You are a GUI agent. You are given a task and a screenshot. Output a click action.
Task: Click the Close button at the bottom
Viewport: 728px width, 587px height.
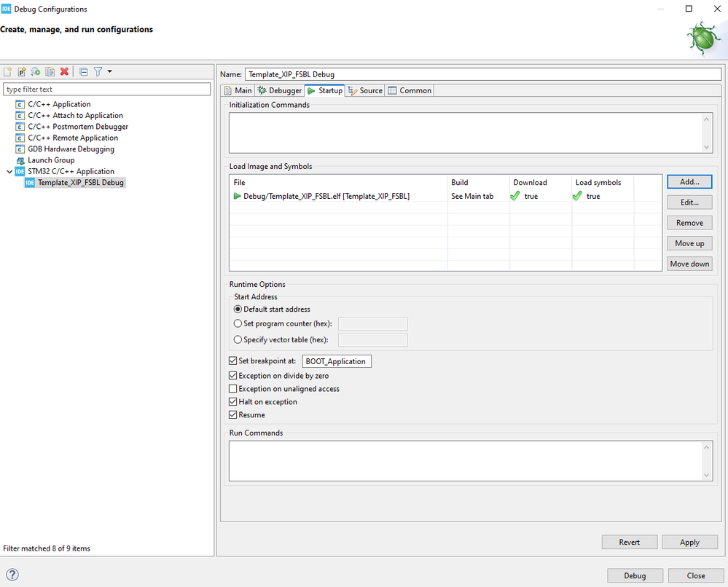pyautogui.click(x=696, y=575)
